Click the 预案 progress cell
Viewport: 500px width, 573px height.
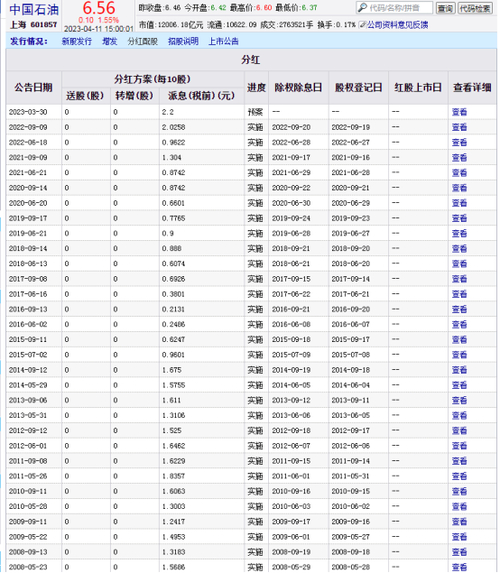pos(256,112)
